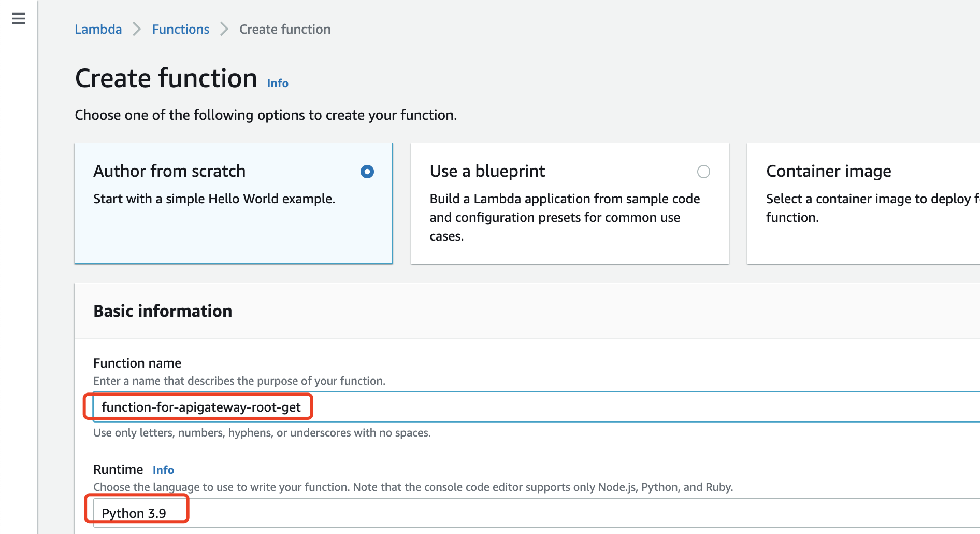Open Info link beside Create function heading
Image resolution: width=980 pixels, height=534 pixels.
tap(278, 83)
